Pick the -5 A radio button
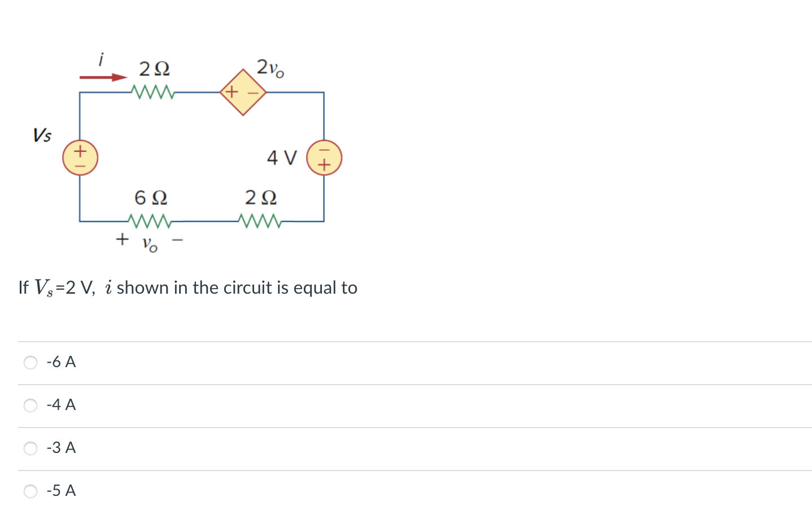 point(30,491)
